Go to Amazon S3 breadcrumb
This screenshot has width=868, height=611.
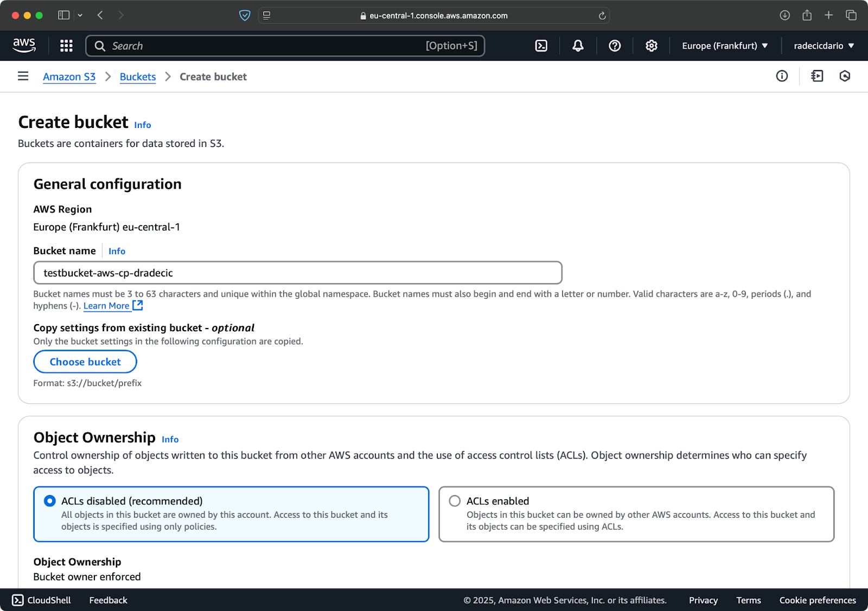(69, 76)
